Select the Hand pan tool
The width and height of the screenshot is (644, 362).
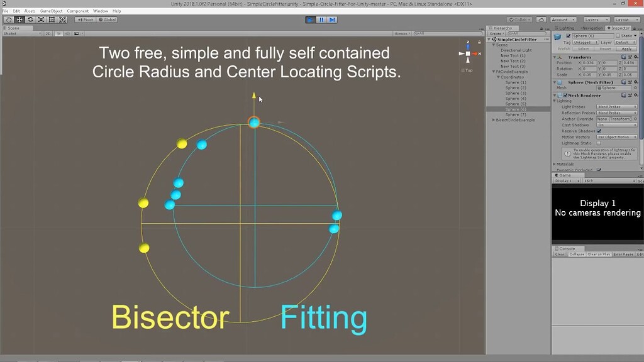(9, 19)
